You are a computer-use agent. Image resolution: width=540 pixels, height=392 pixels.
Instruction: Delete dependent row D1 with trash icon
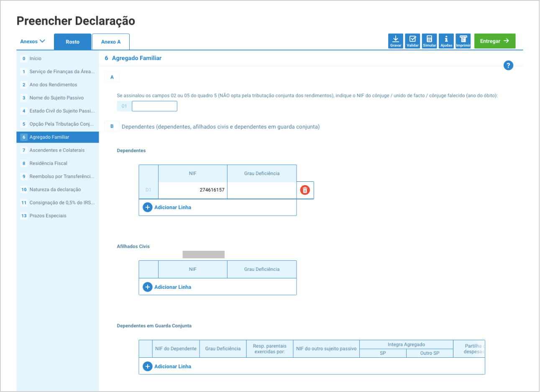tap(305, 190)
